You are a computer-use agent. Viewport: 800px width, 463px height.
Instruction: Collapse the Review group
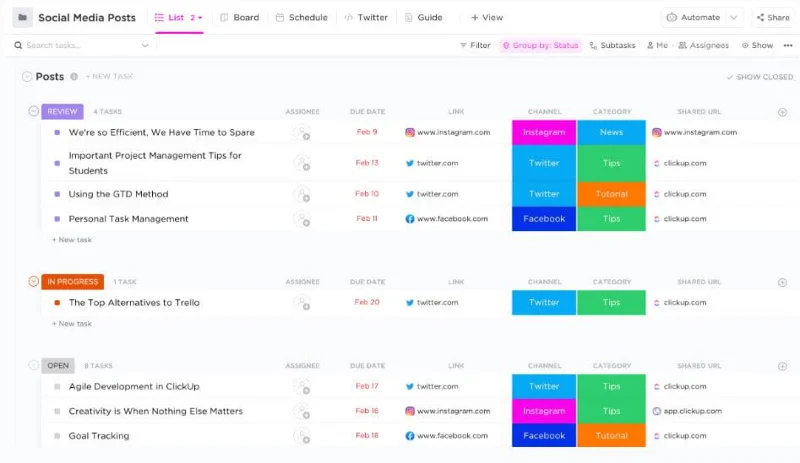34,111
